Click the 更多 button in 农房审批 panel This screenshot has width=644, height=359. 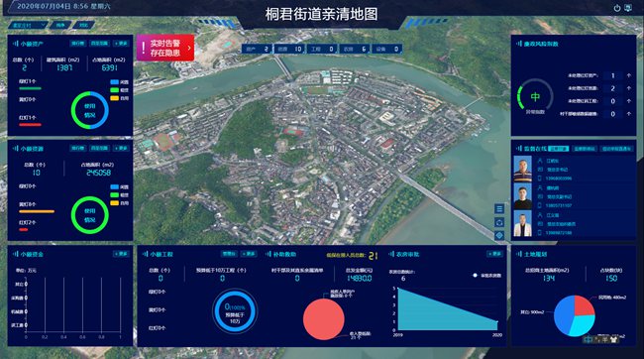(495, 254)
